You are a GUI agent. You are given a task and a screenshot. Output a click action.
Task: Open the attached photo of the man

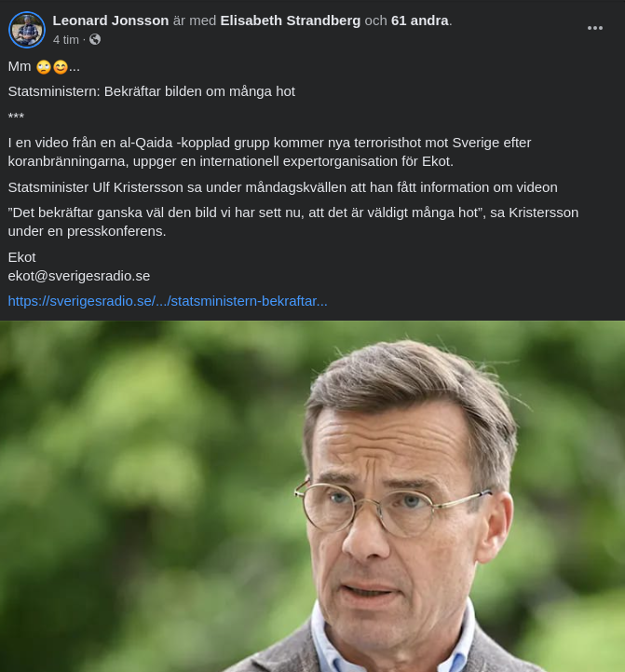pyautogui.click(x=312, y=496)
